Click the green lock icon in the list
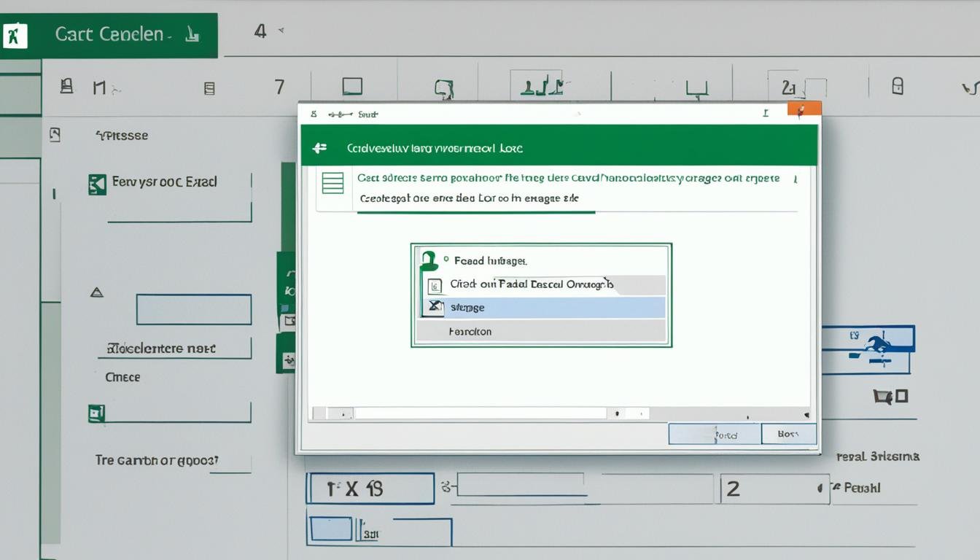Image resolution: width=980 pixels, height=560 pixels. coord(428,260)
